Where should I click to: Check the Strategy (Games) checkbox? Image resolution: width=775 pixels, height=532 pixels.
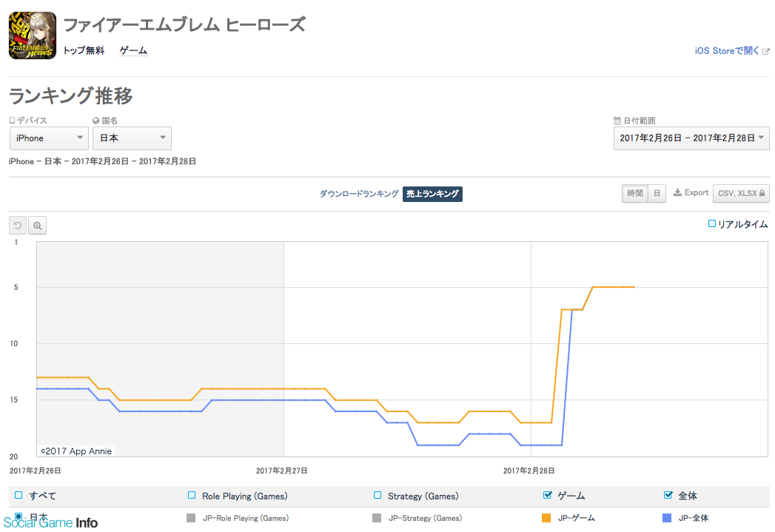pos(378,495)
